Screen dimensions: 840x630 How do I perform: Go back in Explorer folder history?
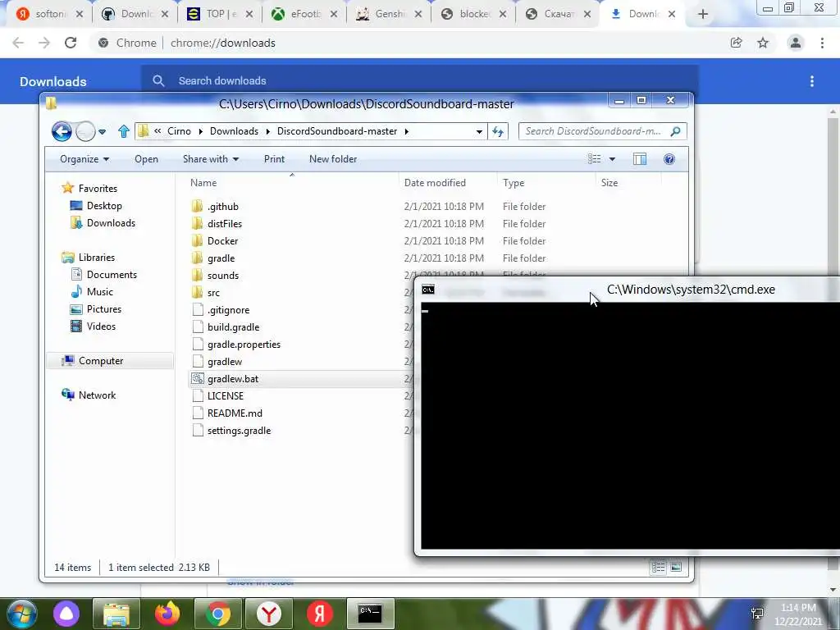coord(62,131)
